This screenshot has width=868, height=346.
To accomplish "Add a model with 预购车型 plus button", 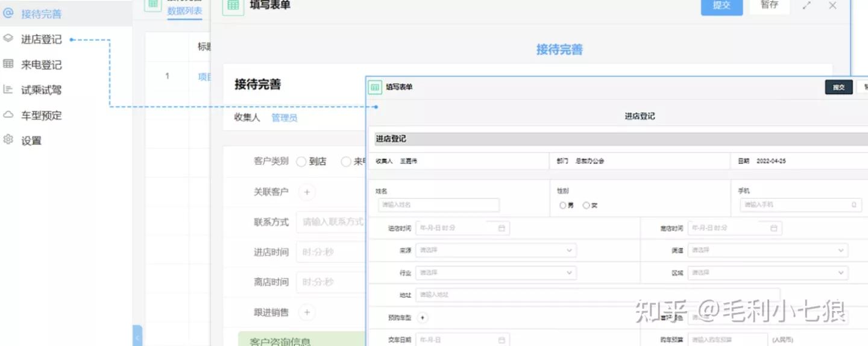I will [422, 318].
